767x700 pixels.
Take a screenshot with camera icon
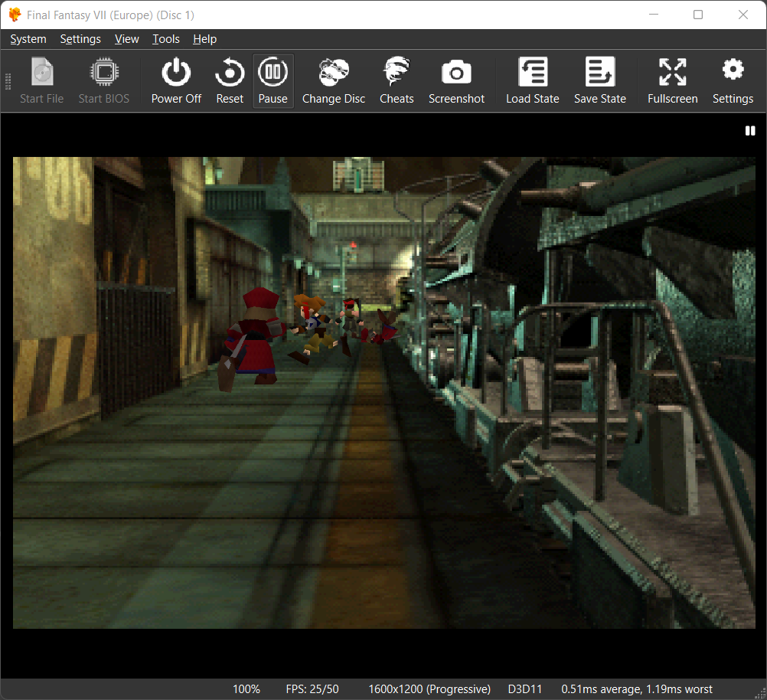point(456,80)
